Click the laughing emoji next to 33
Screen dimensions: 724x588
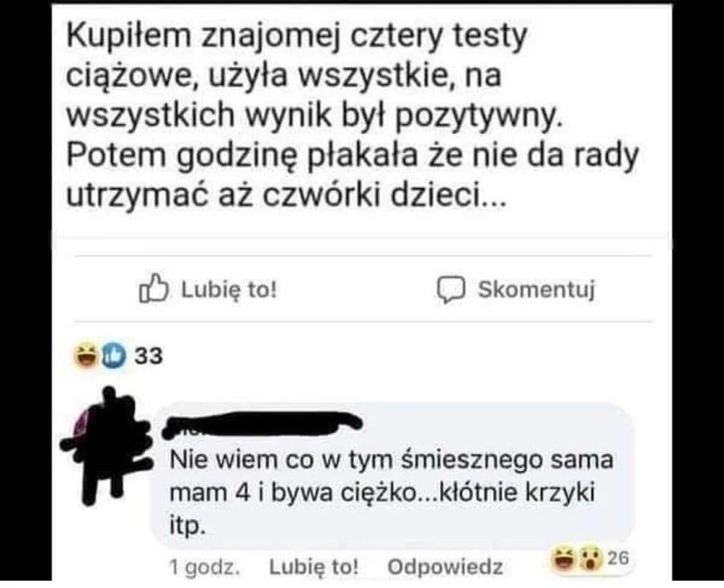(86, 356)
